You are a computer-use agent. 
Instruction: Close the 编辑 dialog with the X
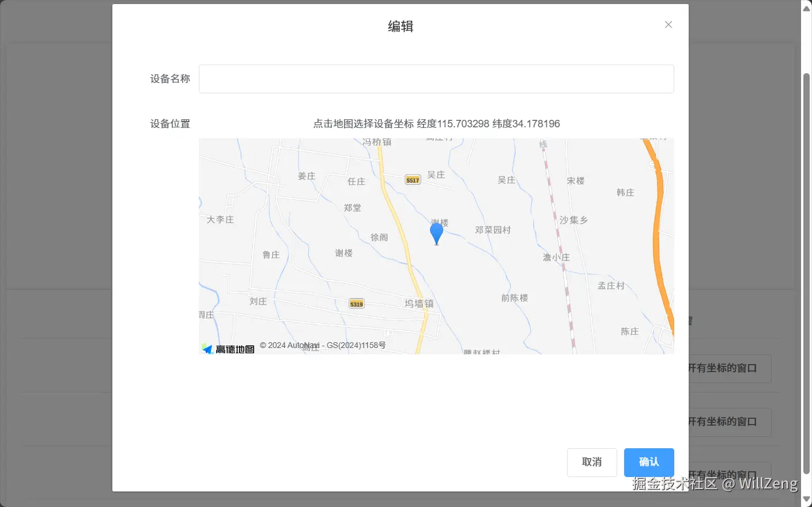[x=669, y=24]
